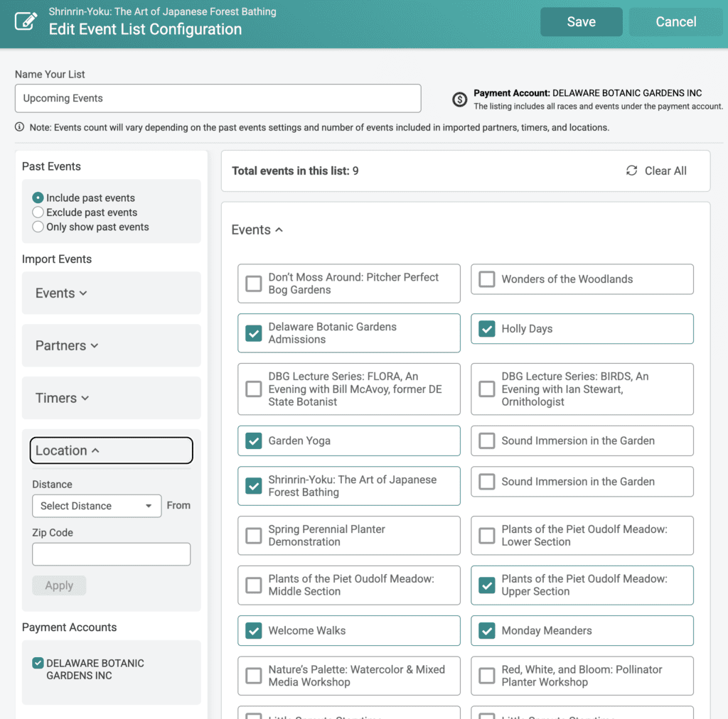Open the Select Distance dropdown

tap(97, 506)
